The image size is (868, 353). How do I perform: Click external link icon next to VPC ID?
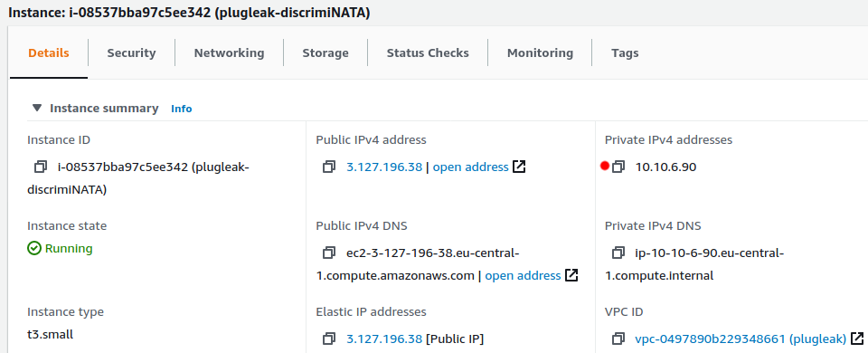click(x=857, y=339)
